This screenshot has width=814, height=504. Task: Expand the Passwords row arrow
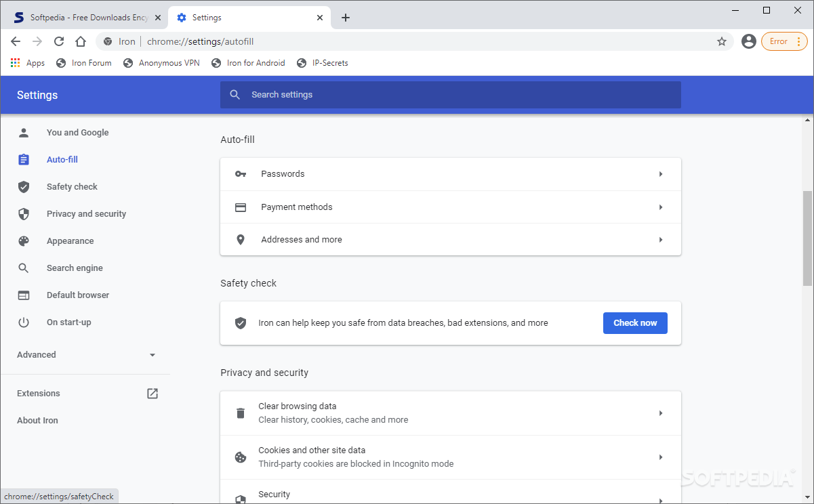661,174
